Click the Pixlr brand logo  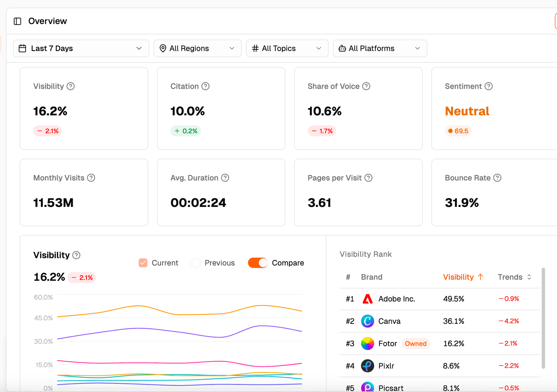coord(367,366)
